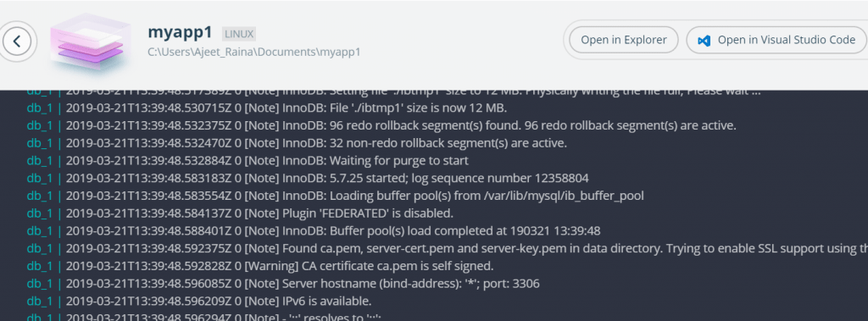Click the Visual Studio Code logo icon
The width and height of the screenshot is (868, 321).
tap(704, 41)
